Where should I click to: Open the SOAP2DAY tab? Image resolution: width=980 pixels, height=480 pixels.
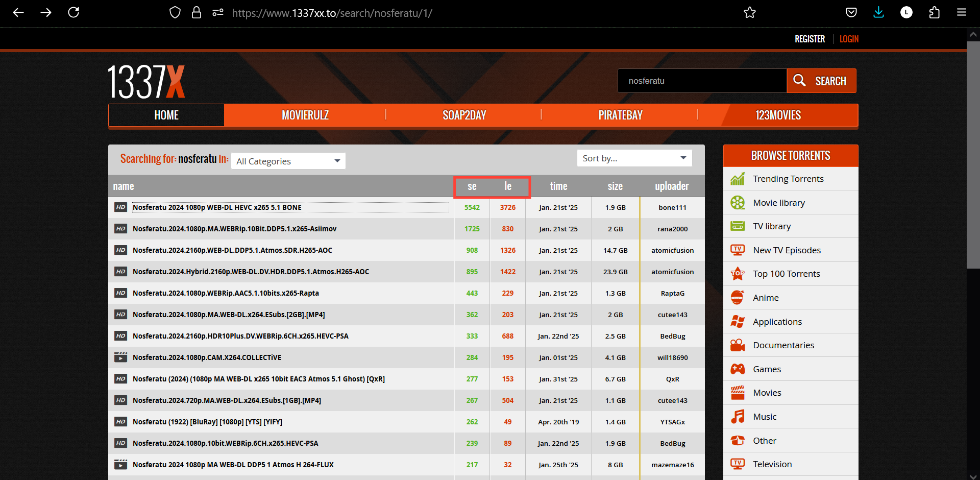tap(464, 115)
